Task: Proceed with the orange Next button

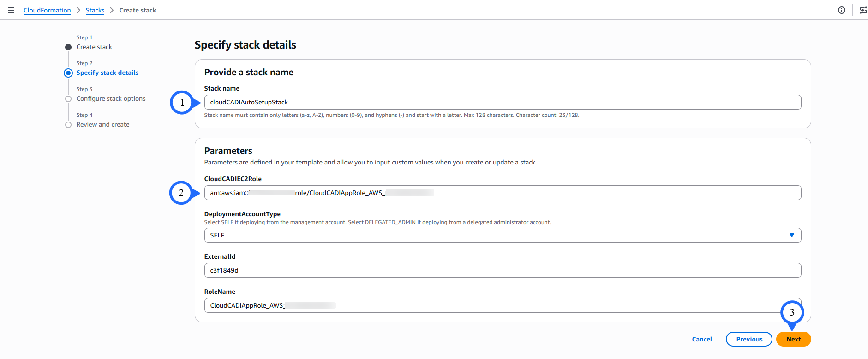Action: point(794,339)
